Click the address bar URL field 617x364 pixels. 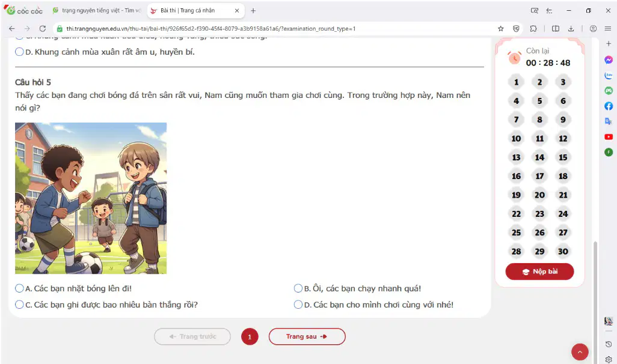coord(275,28)
